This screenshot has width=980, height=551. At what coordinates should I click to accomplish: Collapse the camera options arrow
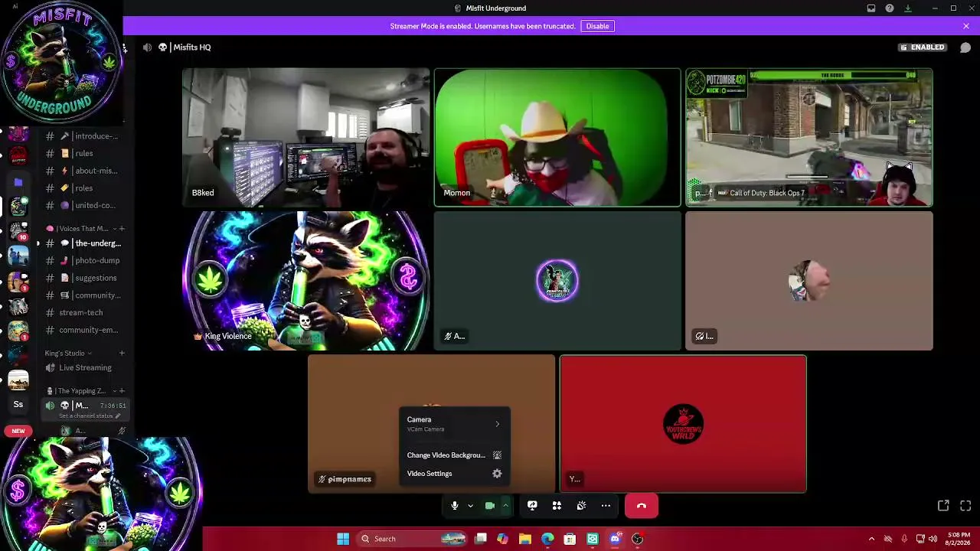coord(505,506)
